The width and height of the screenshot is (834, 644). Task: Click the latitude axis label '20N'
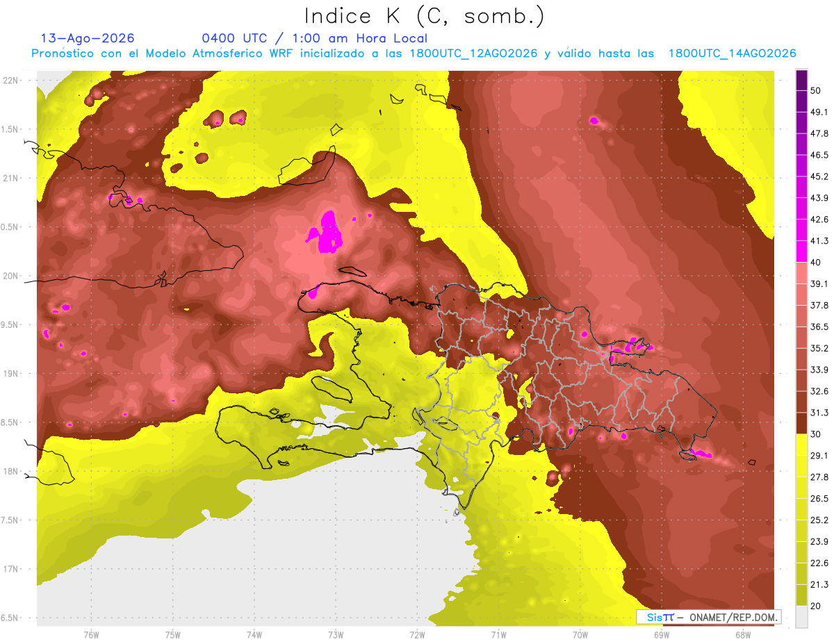pos(10,276)
